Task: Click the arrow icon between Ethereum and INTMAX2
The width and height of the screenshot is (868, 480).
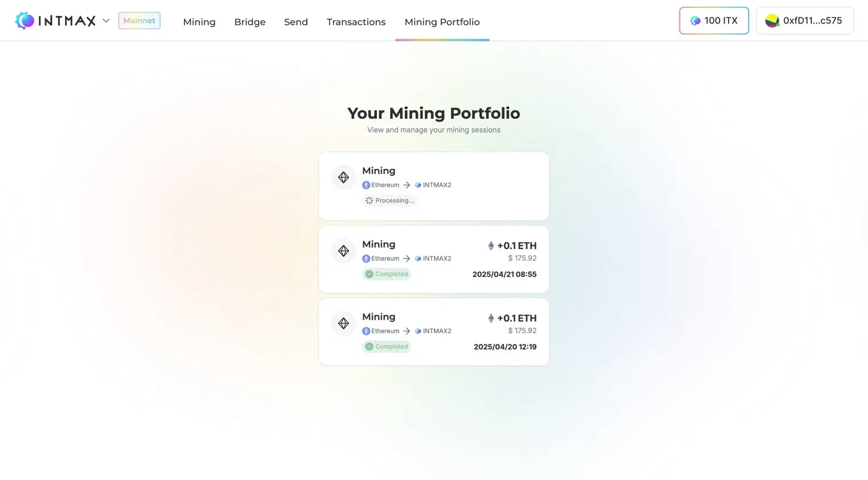Action: pos(407,185)
